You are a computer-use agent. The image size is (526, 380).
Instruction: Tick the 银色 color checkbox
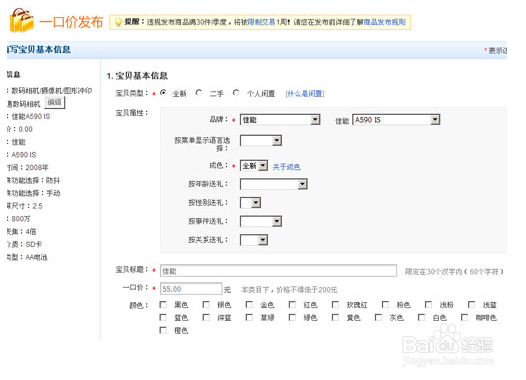206,305
